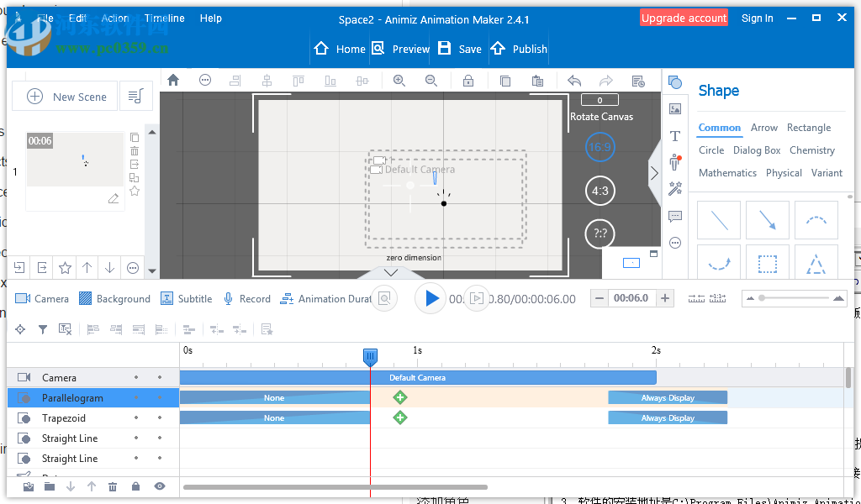Delete the selected timeline layer via trash icon
Image resolution: width=861 pixels, height=504 pixels.
tap(113, 486)
